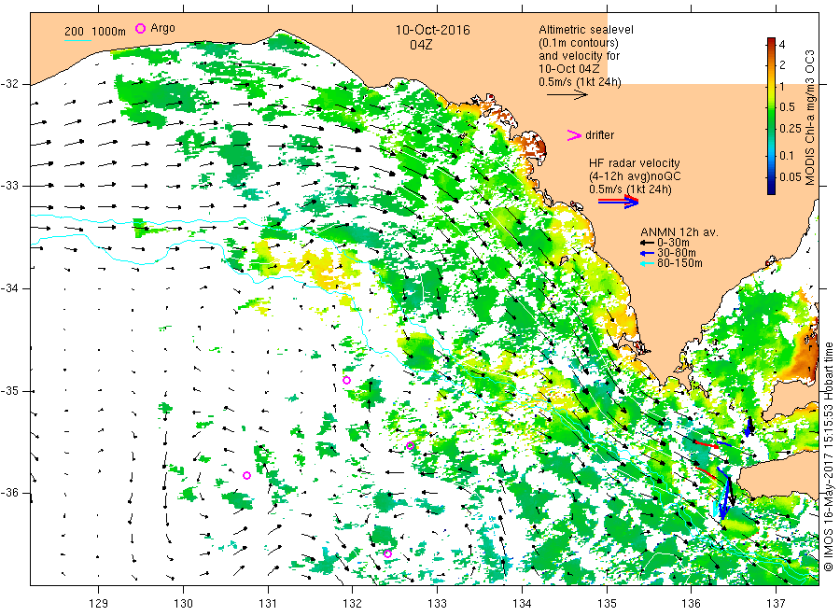
Task: Click the '200 1000m' depth contour label
Action: point(95,32)
